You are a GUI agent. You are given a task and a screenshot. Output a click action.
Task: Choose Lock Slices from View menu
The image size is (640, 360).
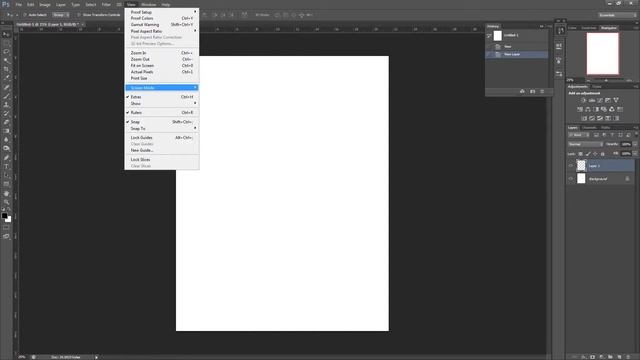click(162, 160)
